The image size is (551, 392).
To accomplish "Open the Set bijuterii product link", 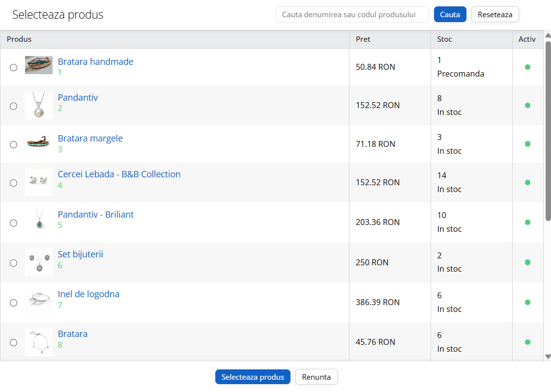I will coord(81,254).
